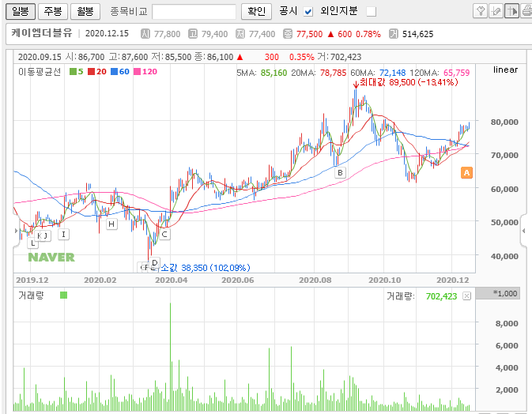Click the 고가 high price icon
Image resolution: width=532 pixels, height=414 pixels.
[x=193, y=33]
